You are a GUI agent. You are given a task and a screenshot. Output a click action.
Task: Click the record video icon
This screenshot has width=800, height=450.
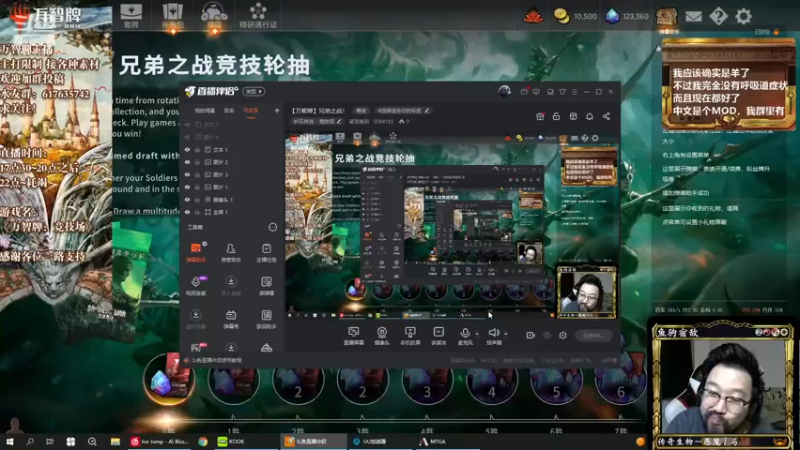(x=531, y=335)
